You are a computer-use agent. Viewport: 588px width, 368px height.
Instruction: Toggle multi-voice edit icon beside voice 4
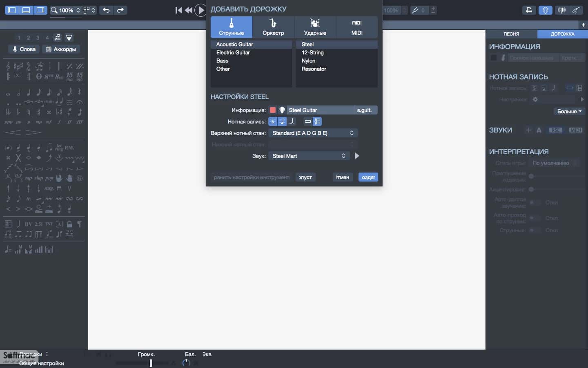click(x=58, y=38)
